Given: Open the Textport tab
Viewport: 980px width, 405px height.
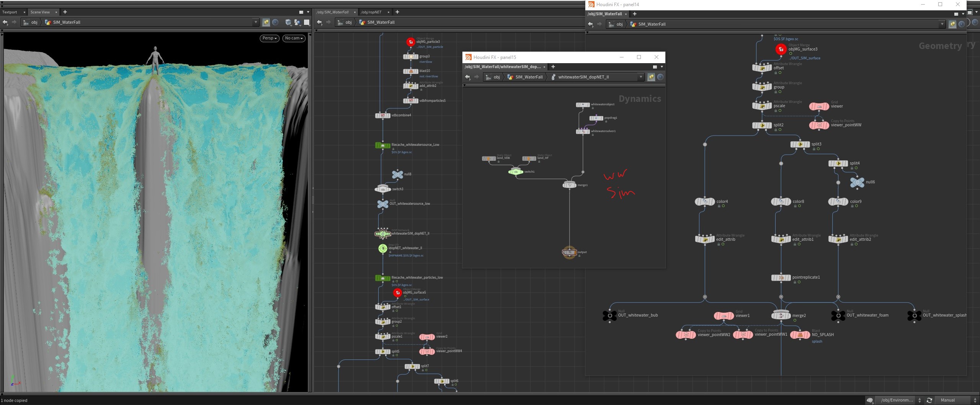Looking at the screenshot, I should click(10, 12).
